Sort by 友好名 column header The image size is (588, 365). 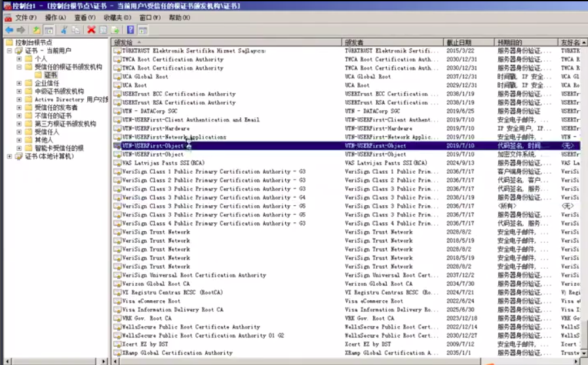coord(569,43)
